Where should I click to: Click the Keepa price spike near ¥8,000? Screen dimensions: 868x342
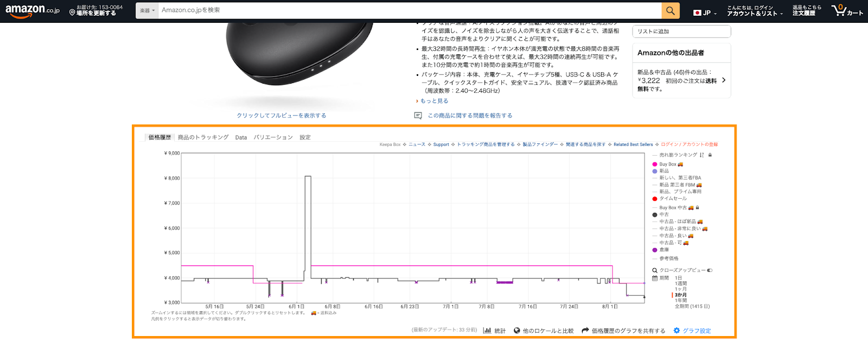click(308, 176)
